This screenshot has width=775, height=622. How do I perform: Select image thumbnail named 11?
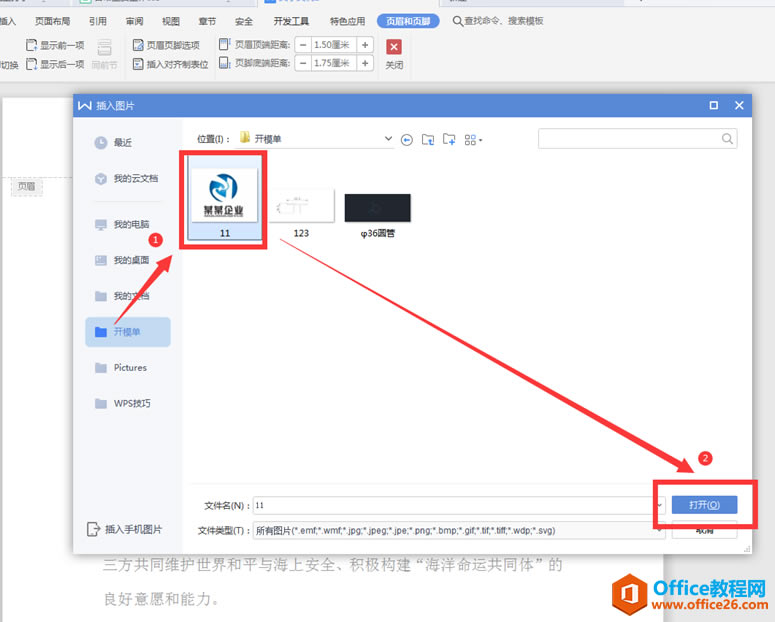[x=225, y=199]
